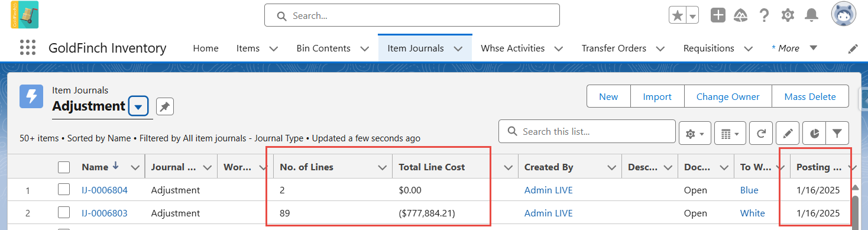
Task: Sort by No. of Lines column
Action: [x=307, y=167]
